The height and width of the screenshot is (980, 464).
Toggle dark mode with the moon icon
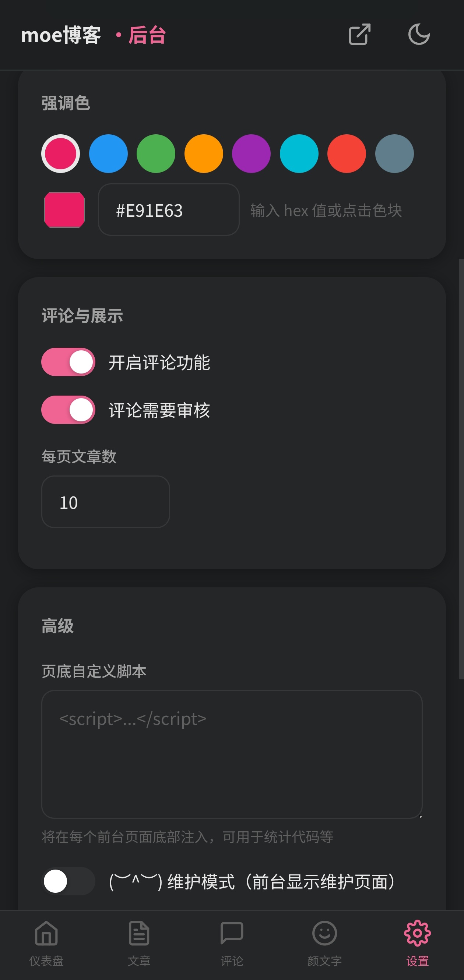tap(419, 35)
